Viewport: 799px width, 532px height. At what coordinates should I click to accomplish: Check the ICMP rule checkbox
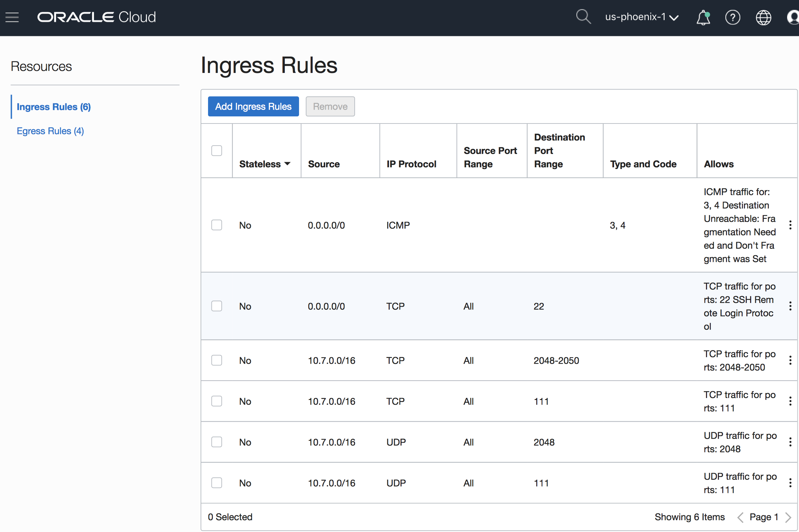point(217,225)
